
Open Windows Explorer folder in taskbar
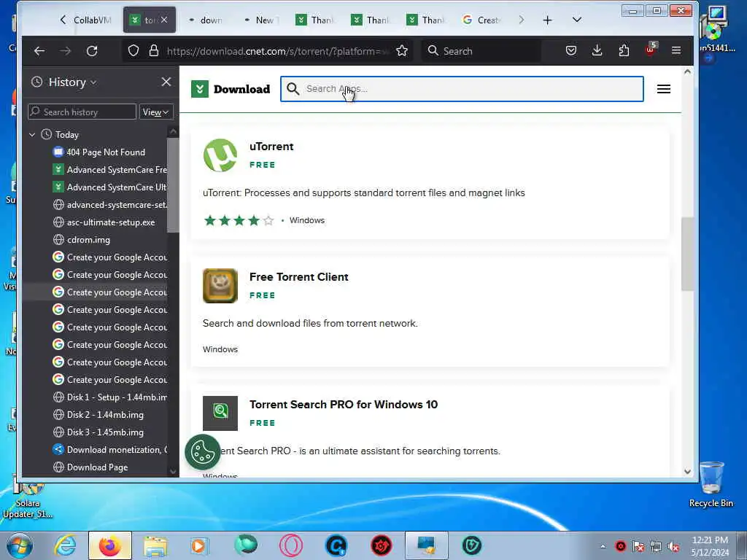click(155, 546)
